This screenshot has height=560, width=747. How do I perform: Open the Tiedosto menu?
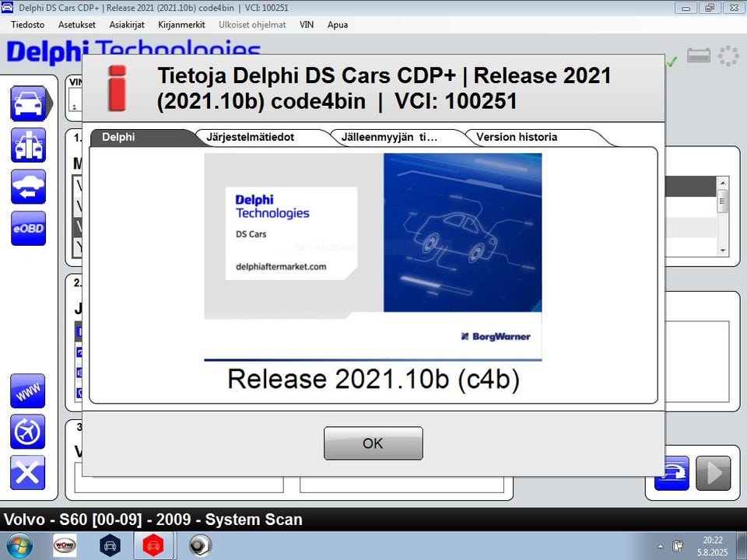point(28,25)
